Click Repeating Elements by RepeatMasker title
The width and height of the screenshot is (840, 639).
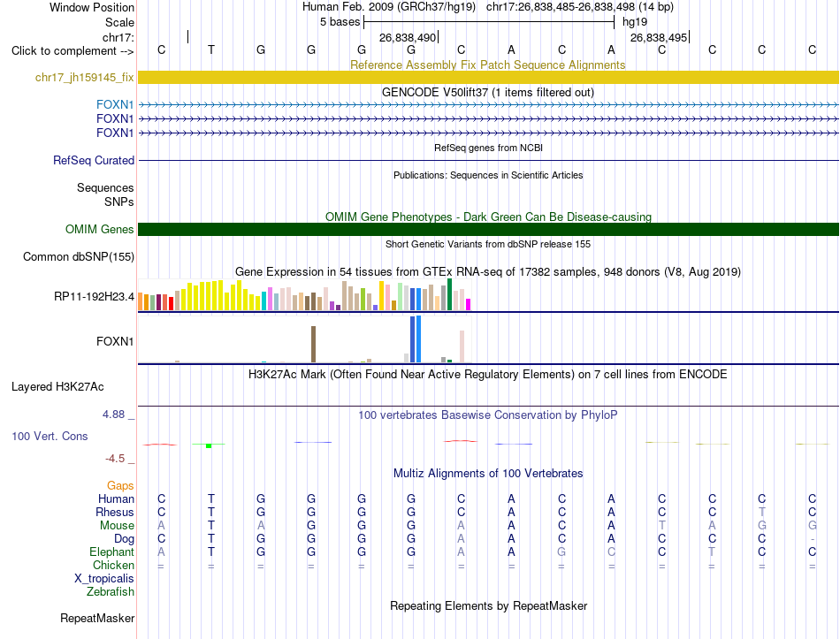coord(488,605)
